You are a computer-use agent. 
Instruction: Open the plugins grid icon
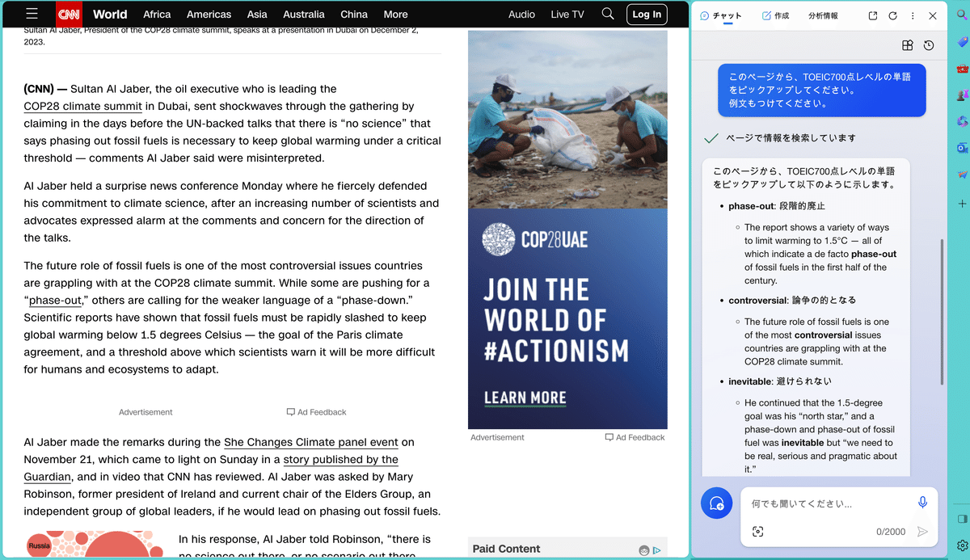[908, 45]
